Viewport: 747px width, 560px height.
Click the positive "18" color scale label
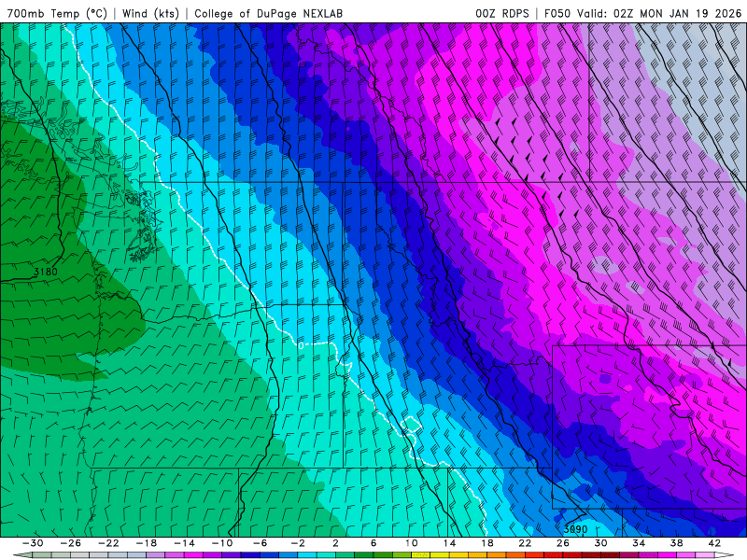point(486,543)
